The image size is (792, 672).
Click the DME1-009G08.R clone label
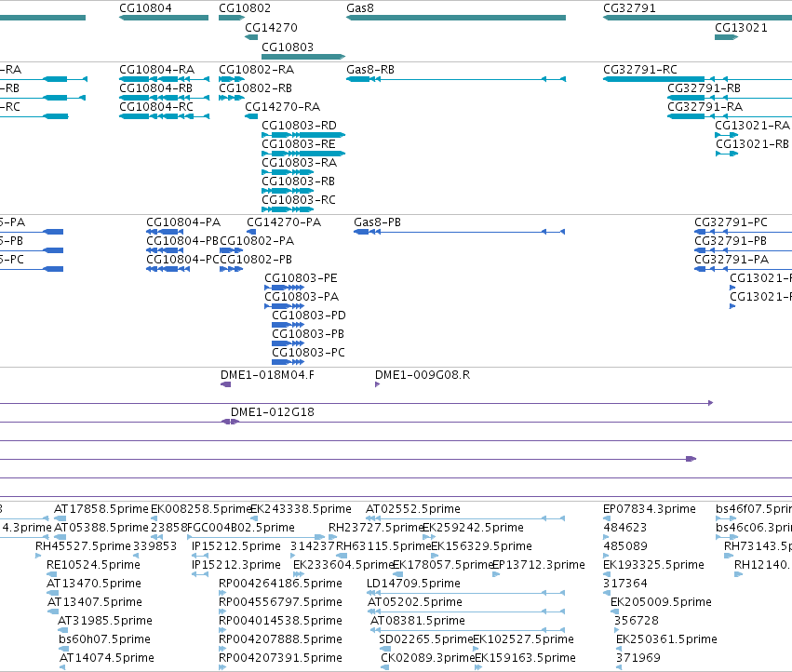[423, 375]
